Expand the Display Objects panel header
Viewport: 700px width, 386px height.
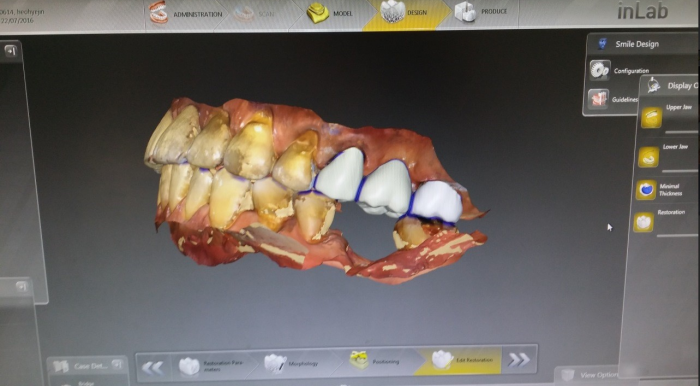click(x=670, y=86)
